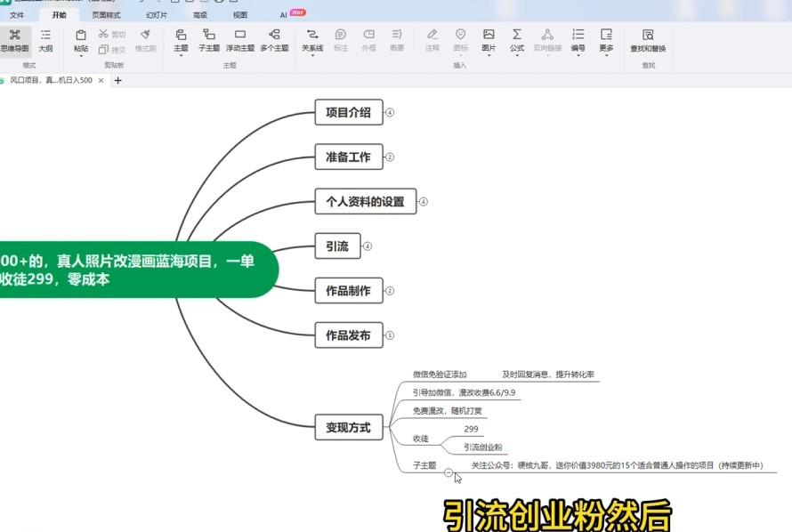Open the 页面样式 ribbon tab
Screen dimensions: 792x532
point(106,15)
